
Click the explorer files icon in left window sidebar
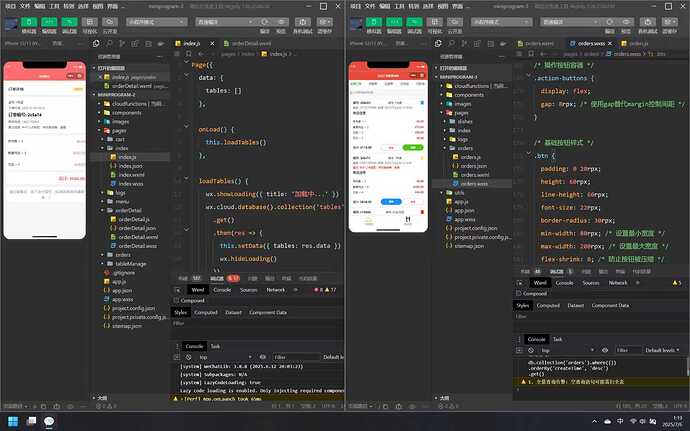96,44
